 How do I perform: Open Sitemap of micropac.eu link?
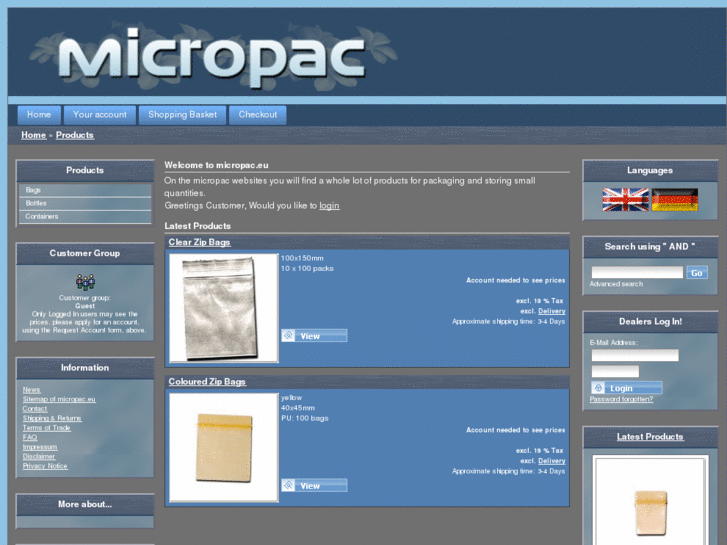pyautogui.click(x=59, y=399)
